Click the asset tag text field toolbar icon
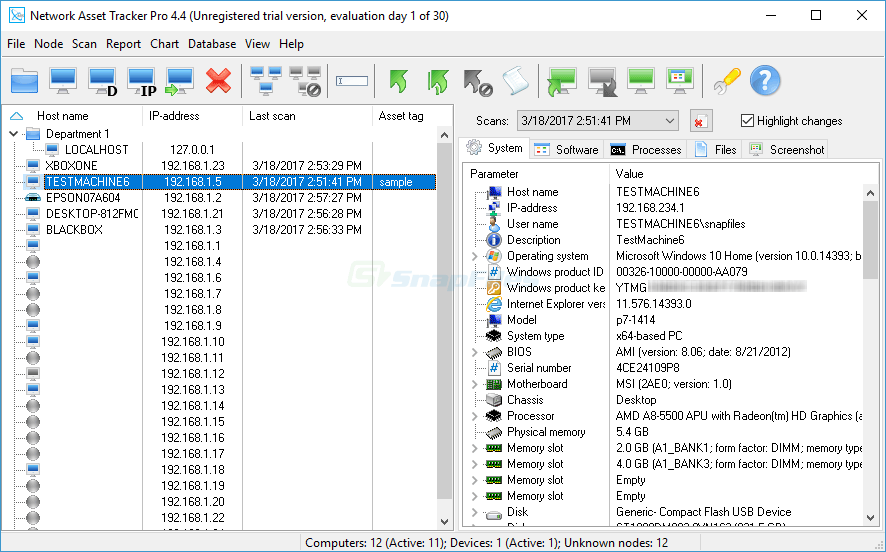This screenshot has width=886, height=552. pos(352,81)
